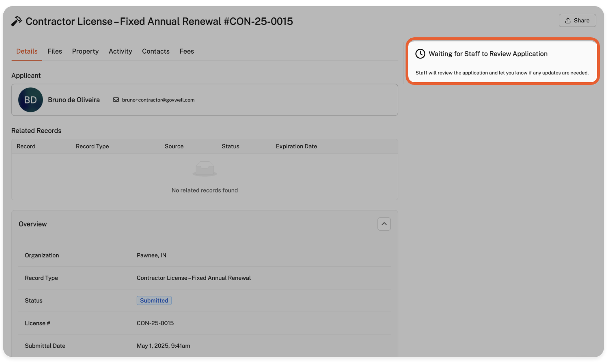Click the Submitted status badge
This screenshot has width=608, height=364.
pyautogui.click(x=154, y=301)
